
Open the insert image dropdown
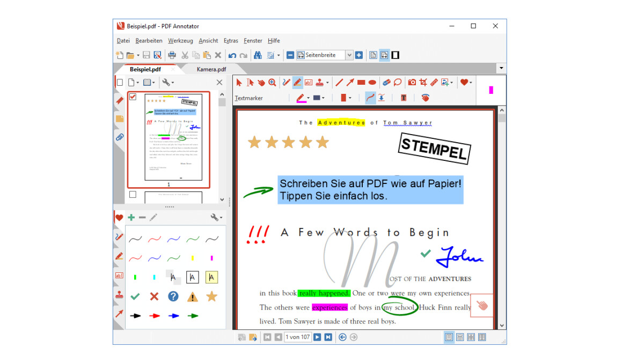tap(451, 83)
